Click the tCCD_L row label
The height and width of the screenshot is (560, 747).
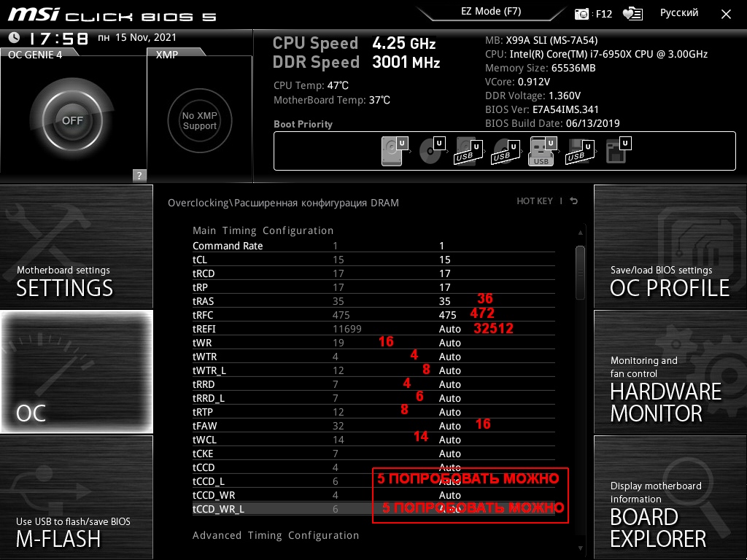point(209,481)
